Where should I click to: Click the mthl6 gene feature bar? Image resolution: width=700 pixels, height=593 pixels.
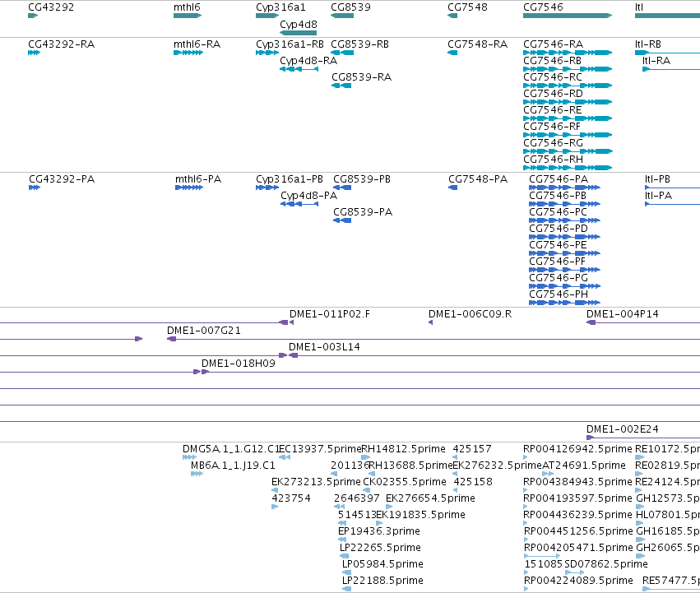[x=188, y=16]
